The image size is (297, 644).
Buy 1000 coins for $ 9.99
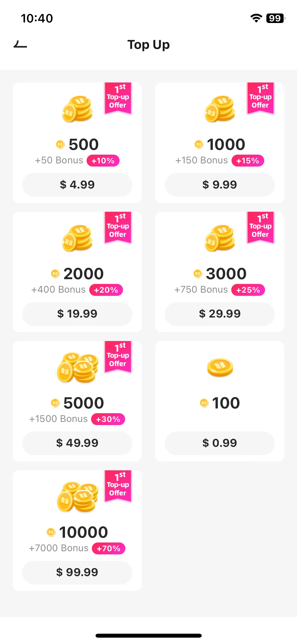(220, 185)
